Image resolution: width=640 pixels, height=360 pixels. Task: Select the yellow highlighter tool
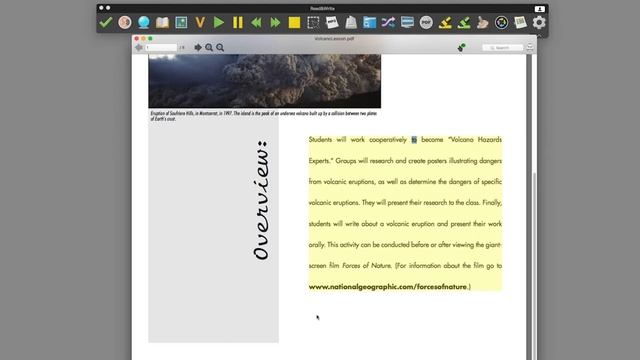pos(445,22)
